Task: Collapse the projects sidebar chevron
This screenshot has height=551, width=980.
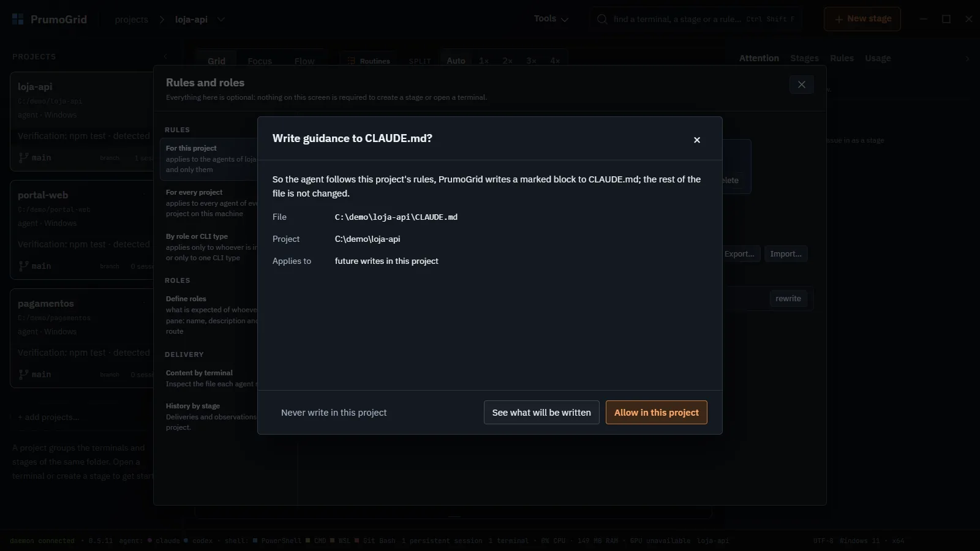Action: pos(165,56)
